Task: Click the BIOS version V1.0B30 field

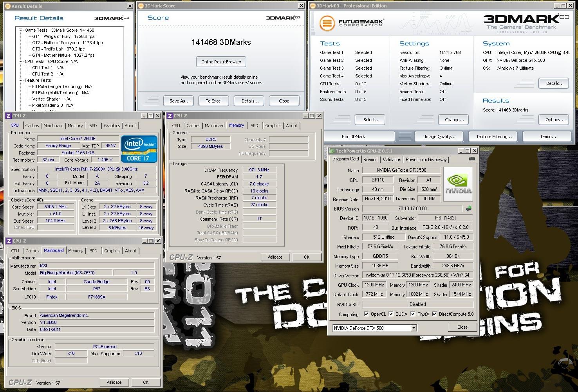Action: [96, 322]
